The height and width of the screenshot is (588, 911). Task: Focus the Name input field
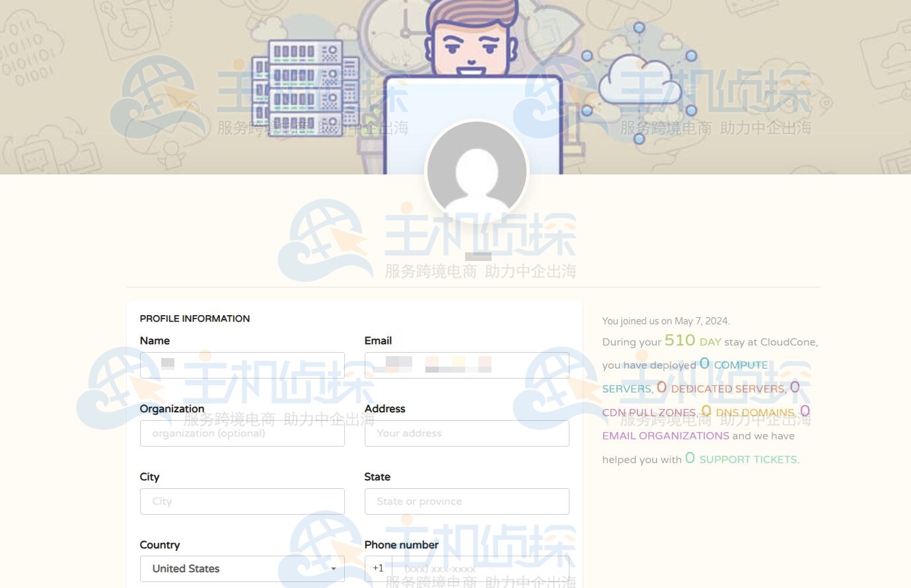pyautogui.click(x=242, y=365)
